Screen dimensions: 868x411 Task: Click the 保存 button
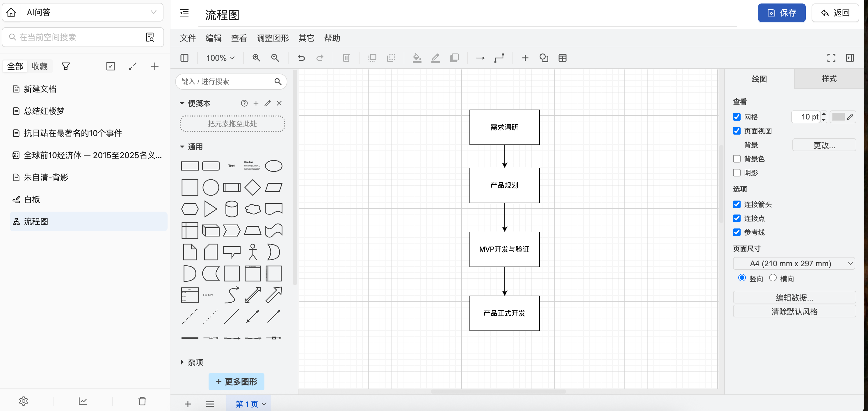click(781, 12)
